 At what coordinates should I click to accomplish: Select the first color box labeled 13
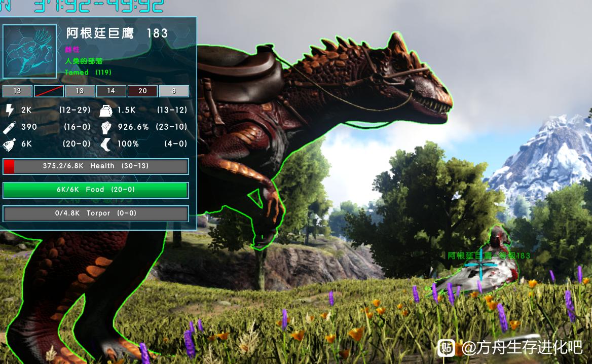17,91
